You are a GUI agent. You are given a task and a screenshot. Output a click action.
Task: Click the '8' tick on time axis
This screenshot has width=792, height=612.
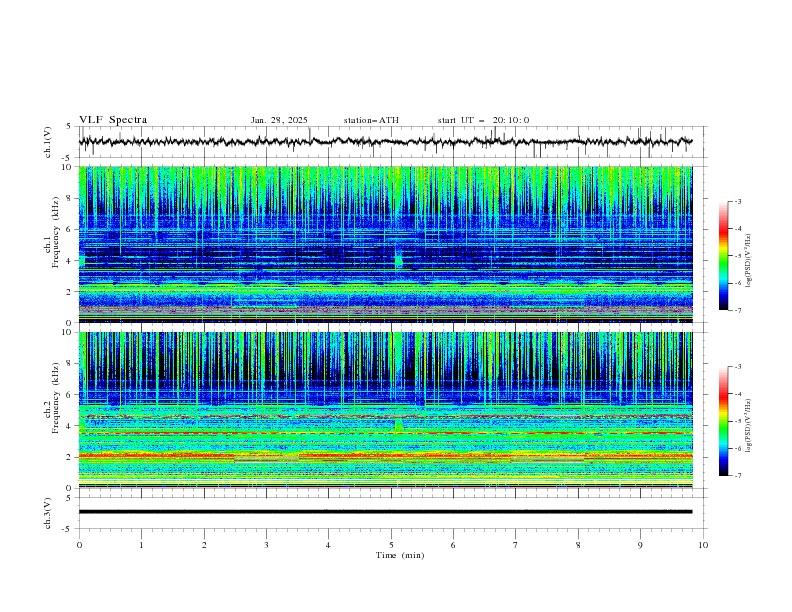click(x=578, y=545)
